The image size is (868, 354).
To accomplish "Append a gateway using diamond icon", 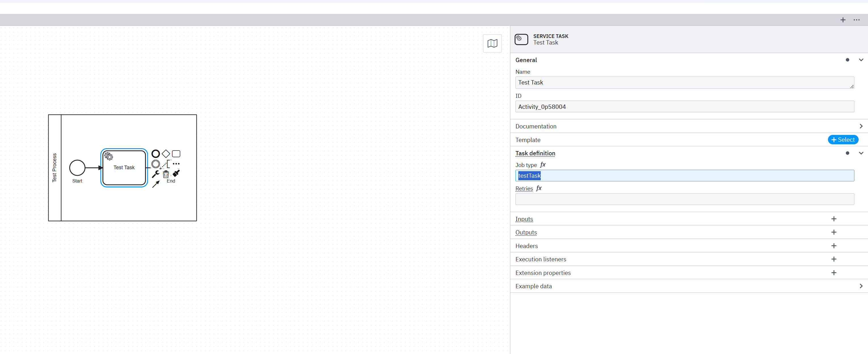I will (166, 154).
